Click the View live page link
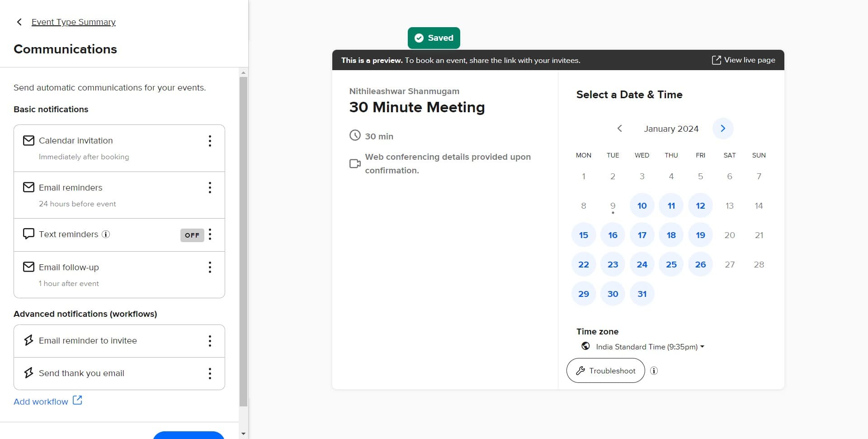This screenshot has width=868, height=439. tap(743, 60)
